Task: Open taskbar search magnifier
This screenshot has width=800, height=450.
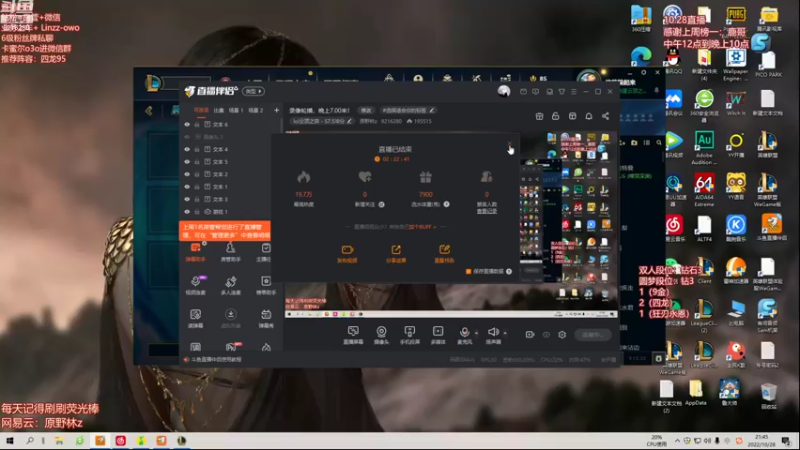Action: tap(30, 441)
